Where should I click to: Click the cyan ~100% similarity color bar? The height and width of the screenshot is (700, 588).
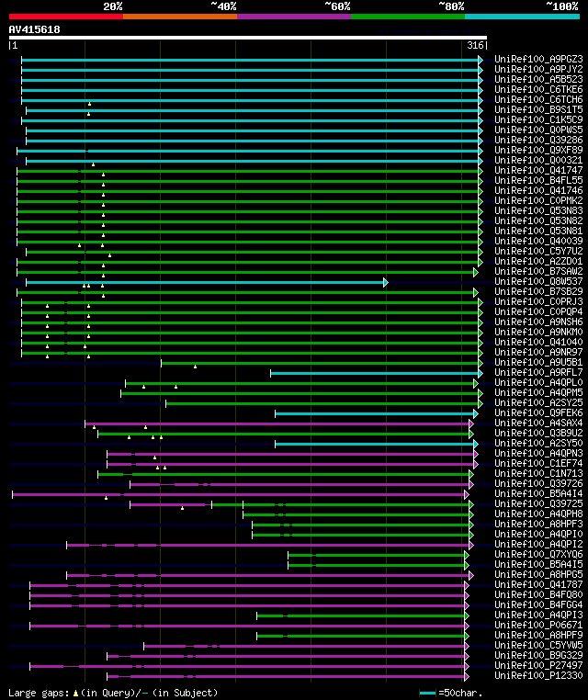click(x=522, y=17)
